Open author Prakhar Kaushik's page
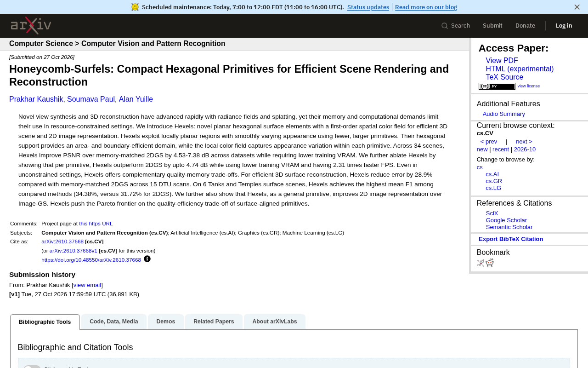The height and width of the screenshot is (368, 588). point(36,99)
